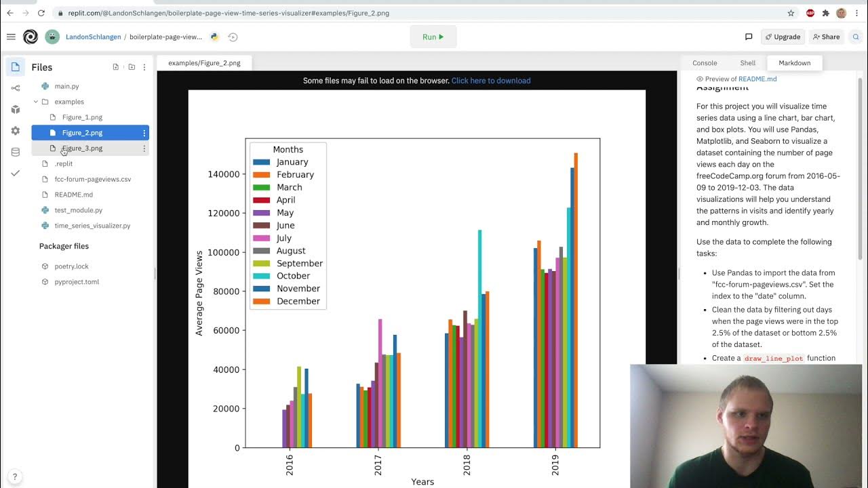
Task: Click boilerplate-page-view repl name
Action: pos(165,37)
